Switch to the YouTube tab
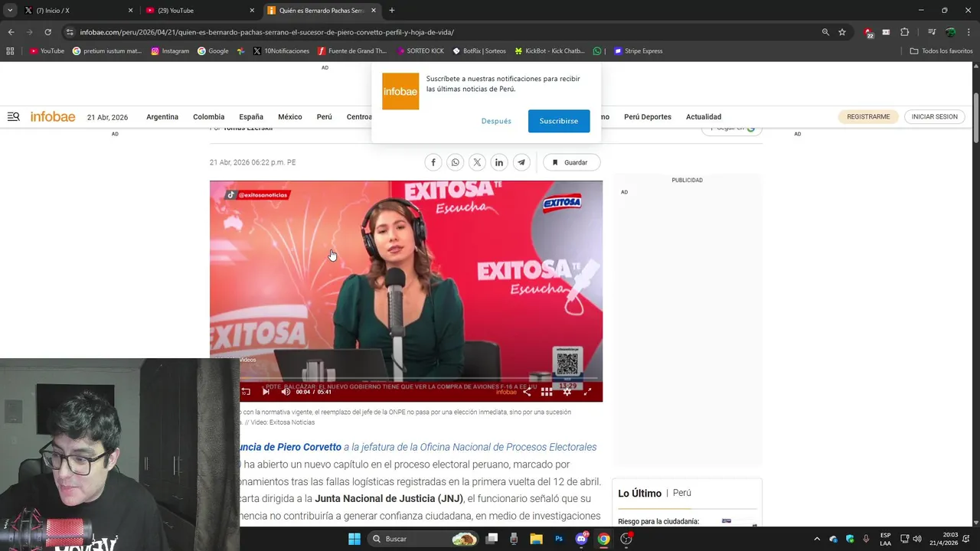The height and width of the screenshot is (551, 980). [x=200, y=10]
